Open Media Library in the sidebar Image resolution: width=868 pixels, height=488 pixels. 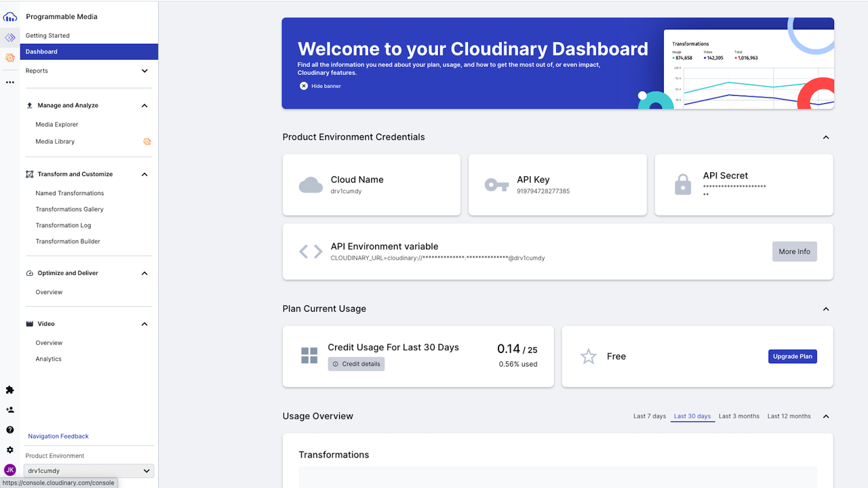[x=55, y=142]
